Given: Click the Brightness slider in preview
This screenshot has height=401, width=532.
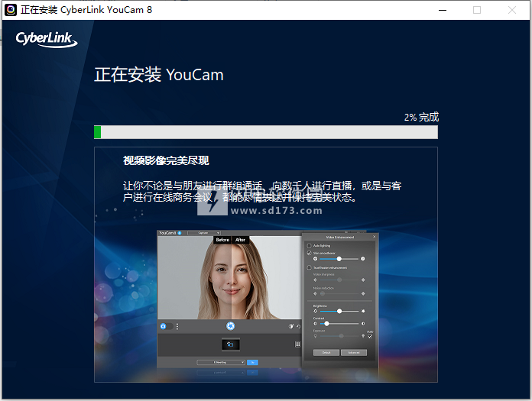Looking at the screenshot, I should coord(339,311).
